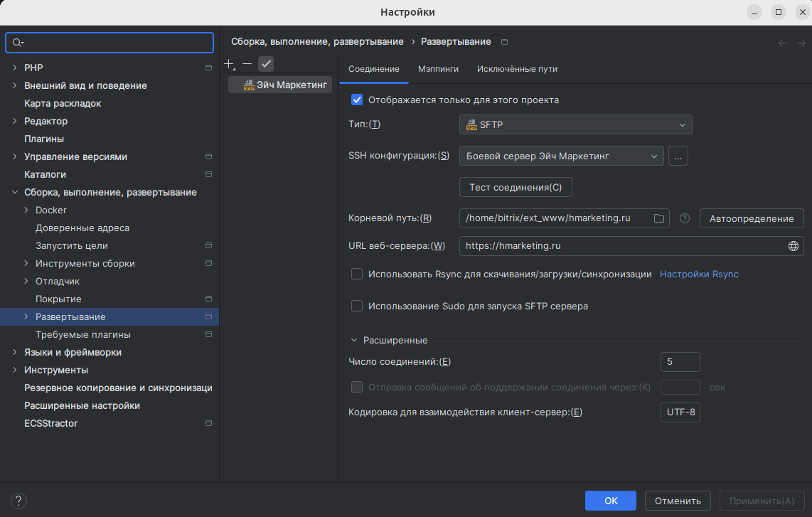812x517 pixels.
Task: Click the help question mark at bottom-left
Action: [x=19, y=501]
